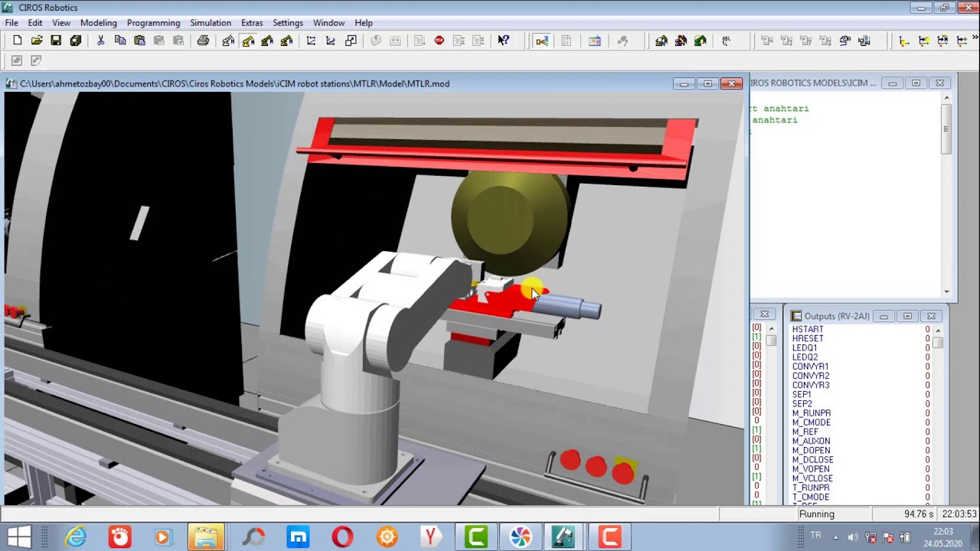Select the CONVYR2 output row
The height and width of the screenshot is (551, 980).
[x=861, y=376]
